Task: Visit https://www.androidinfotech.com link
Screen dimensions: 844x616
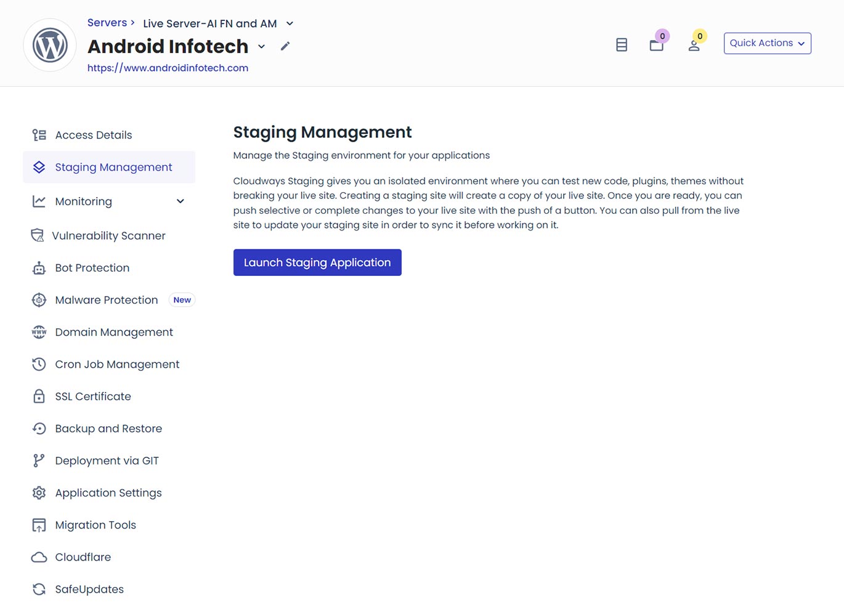Action: (x=168, y=68)
